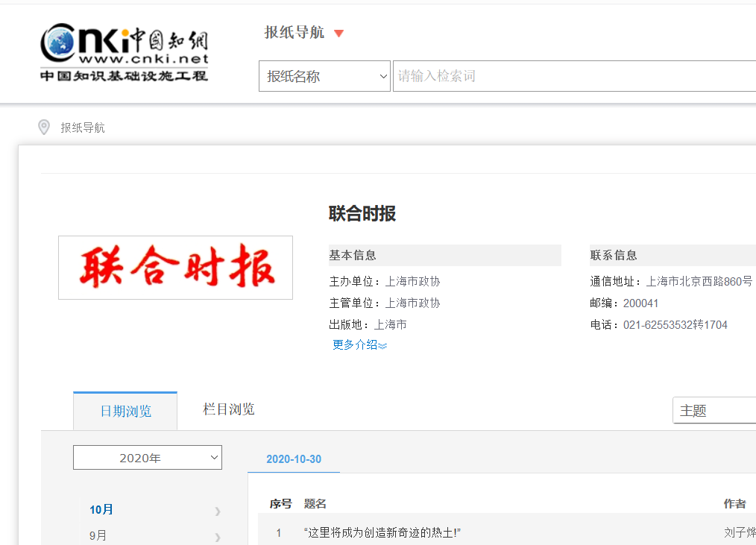Click the double-chevron icon after 更多介绍
The height and width of the screenshot is (545, 756).
point(383,346)
